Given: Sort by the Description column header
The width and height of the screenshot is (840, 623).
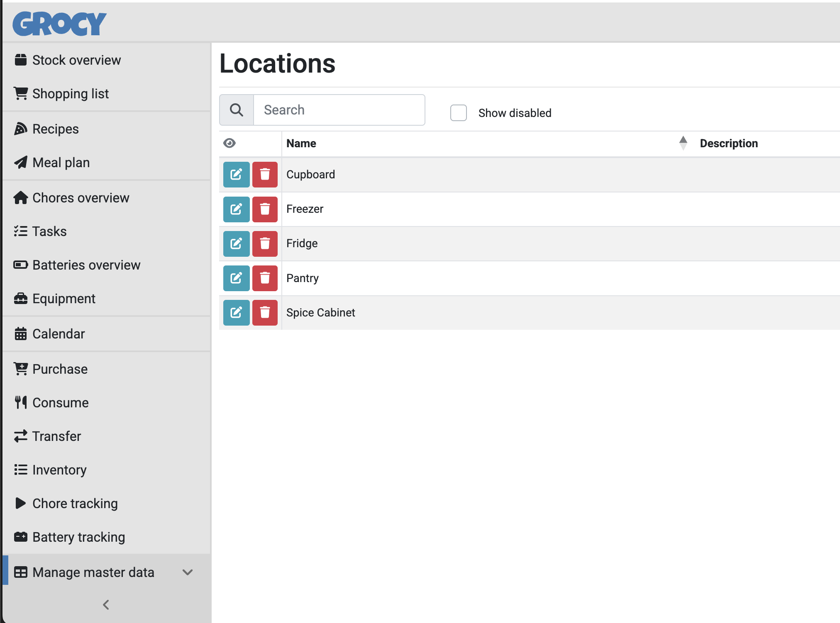Looking at the screenshot, I should point(729,143).
